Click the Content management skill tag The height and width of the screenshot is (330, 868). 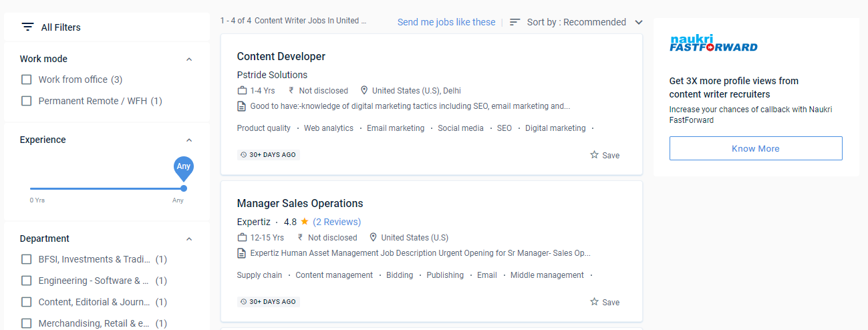[x=334, y=275]
